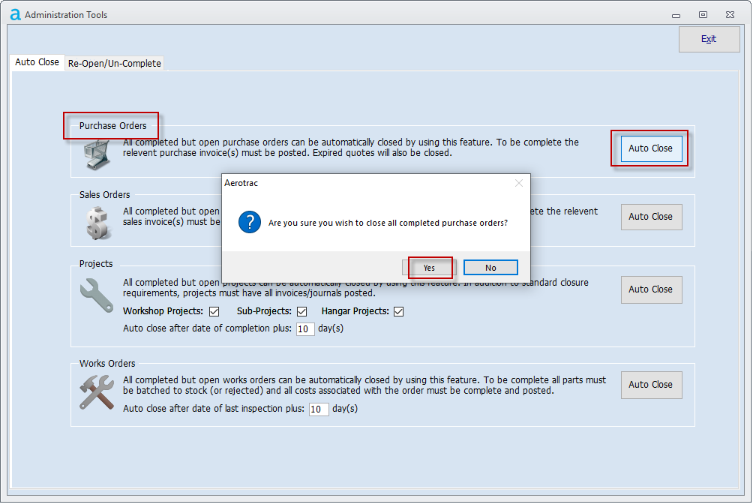Click the Works Orders hammer and wrench icon

point(98,391)
